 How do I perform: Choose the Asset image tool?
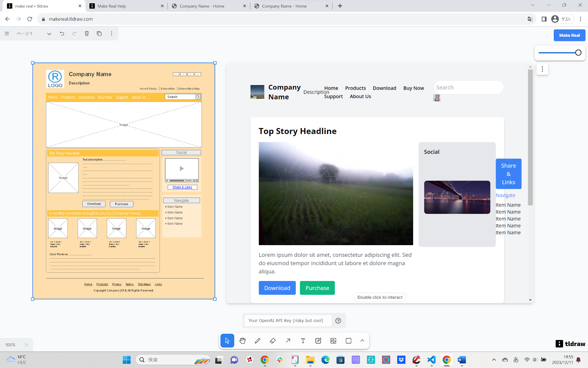point(333,341)
